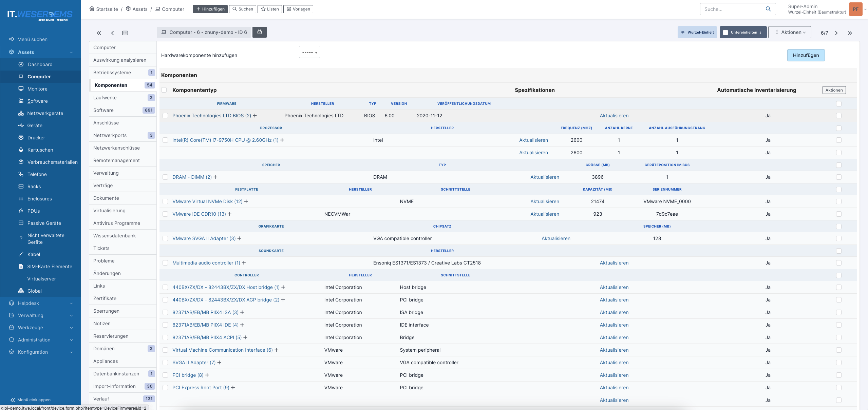Open Dashboard in the sidebar

click(40, 64)
